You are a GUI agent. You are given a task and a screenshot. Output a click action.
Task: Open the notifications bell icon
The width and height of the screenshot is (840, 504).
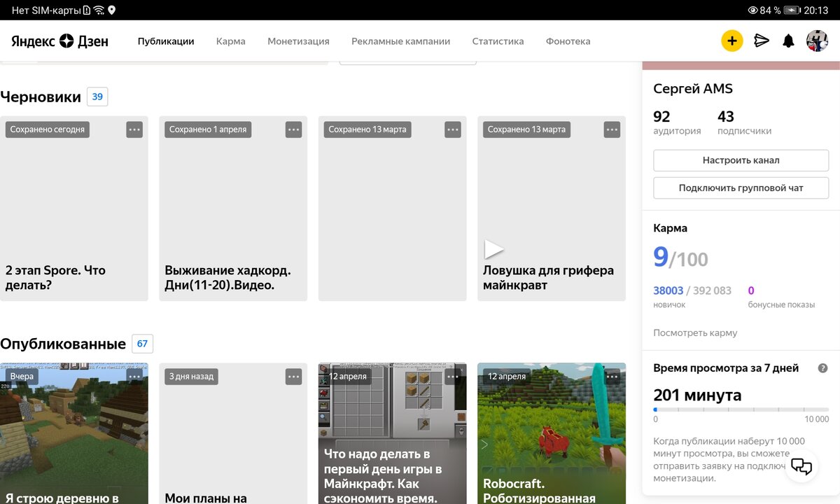(788, 41)
